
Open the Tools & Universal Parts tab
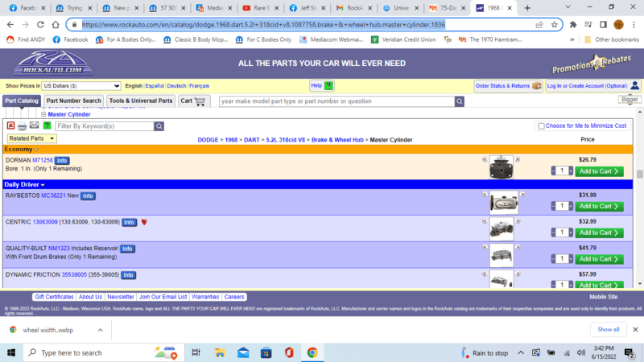click(141, 101)
